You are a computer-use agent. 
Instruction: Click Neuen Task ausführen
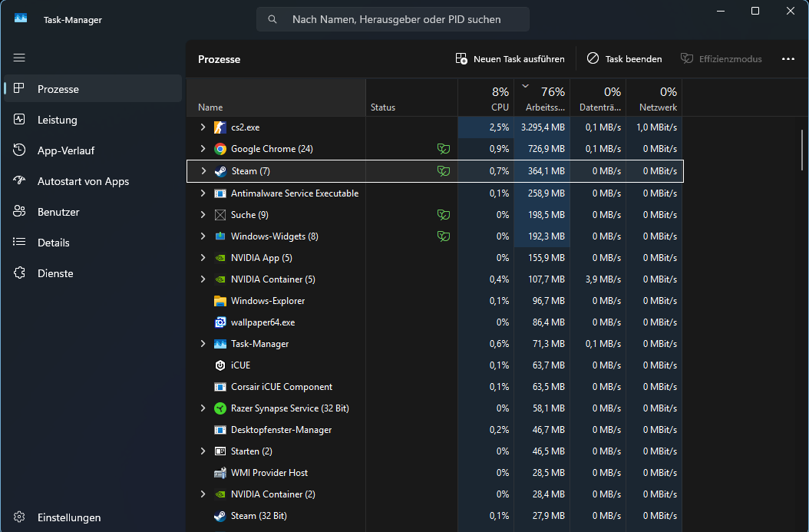[510, 59]
